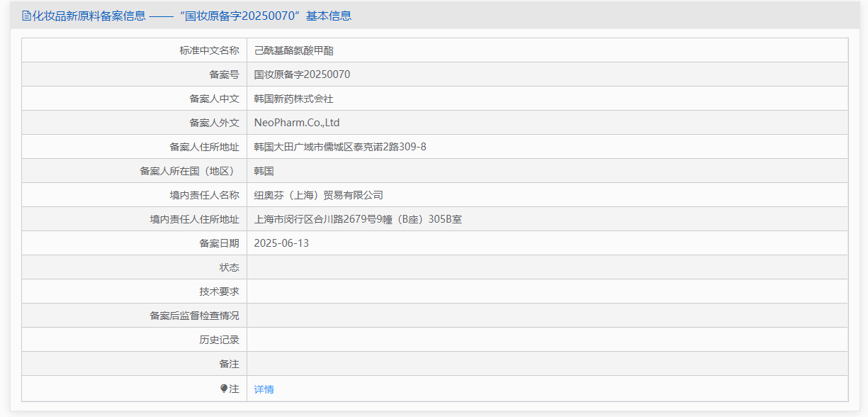Select NeoPharm.Co.,Ltd in the table
The height and width of the screenshot is (417, 868).
pyautogui.click(x=298, y=122)
